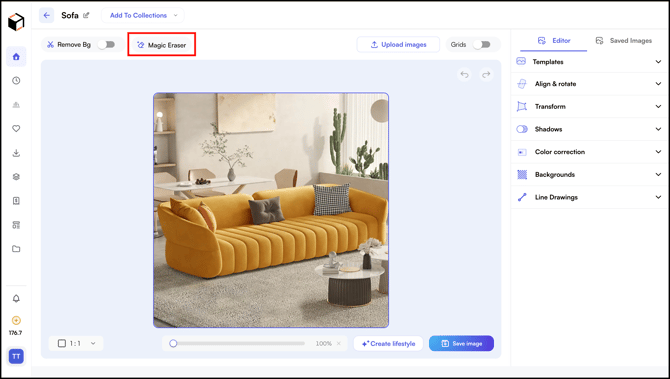
Task: Open the templates grid sidebar icon
Action: coord(16,225)
